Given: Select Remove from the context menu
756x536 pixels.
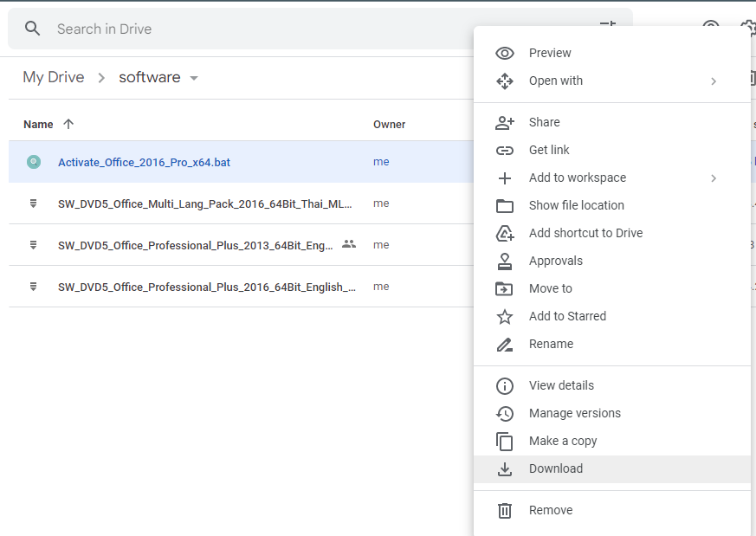Looking at the screenshot, I should coord(612,510).
